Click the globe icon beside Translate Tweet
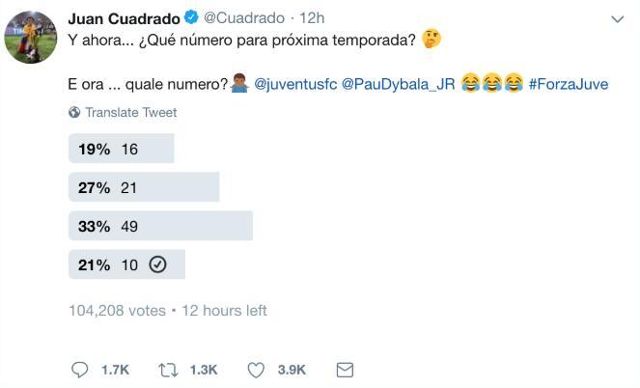Image resolution: width=640 pixels, height=388 pixels. pos(74,112)
